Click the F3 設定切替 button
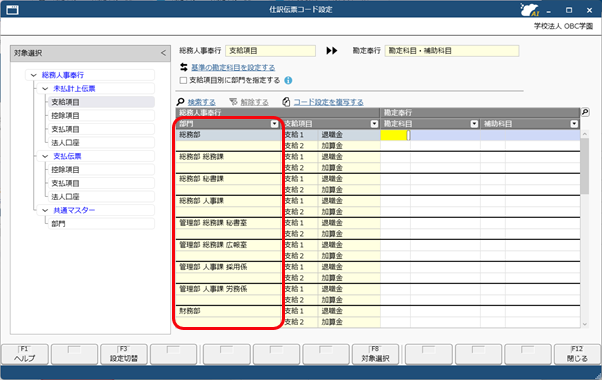This screenshot has width=602, height=380. click(x=124, y=354)
